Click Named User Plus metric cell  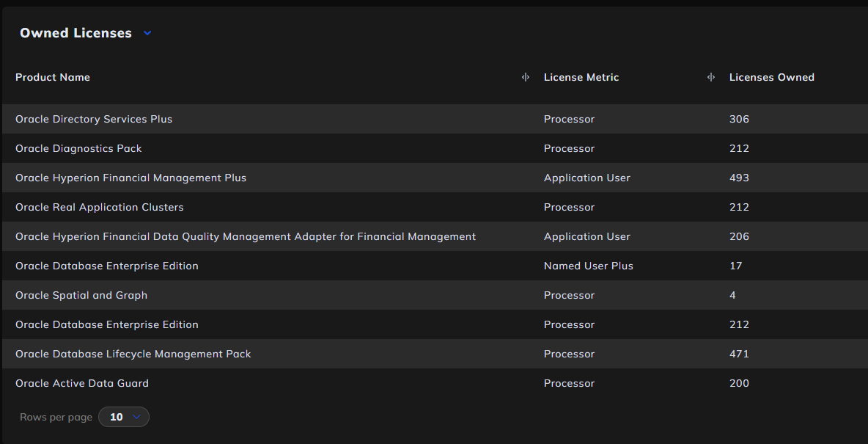coord(589,266)
